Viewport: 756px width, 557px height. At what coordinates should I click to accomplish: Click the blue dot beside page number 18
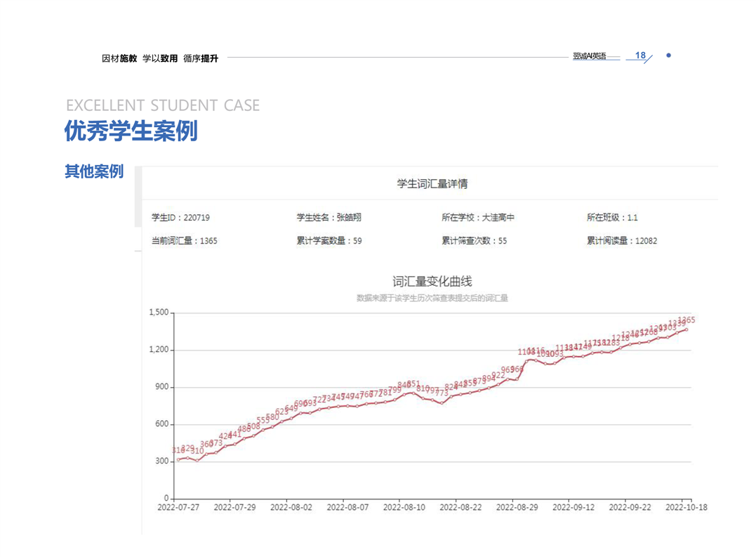point(668,55)
